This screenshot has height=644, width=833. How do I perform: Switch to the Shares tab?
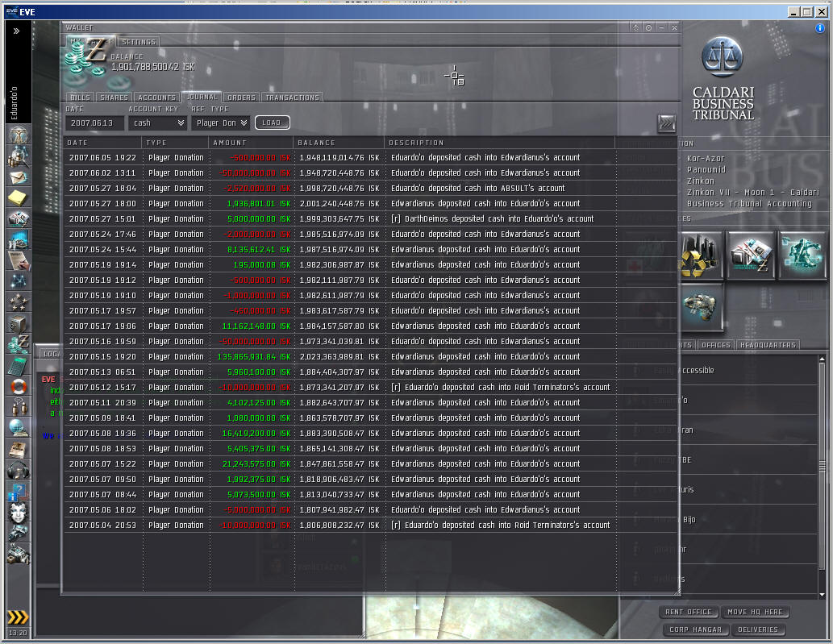pos(115,98)
